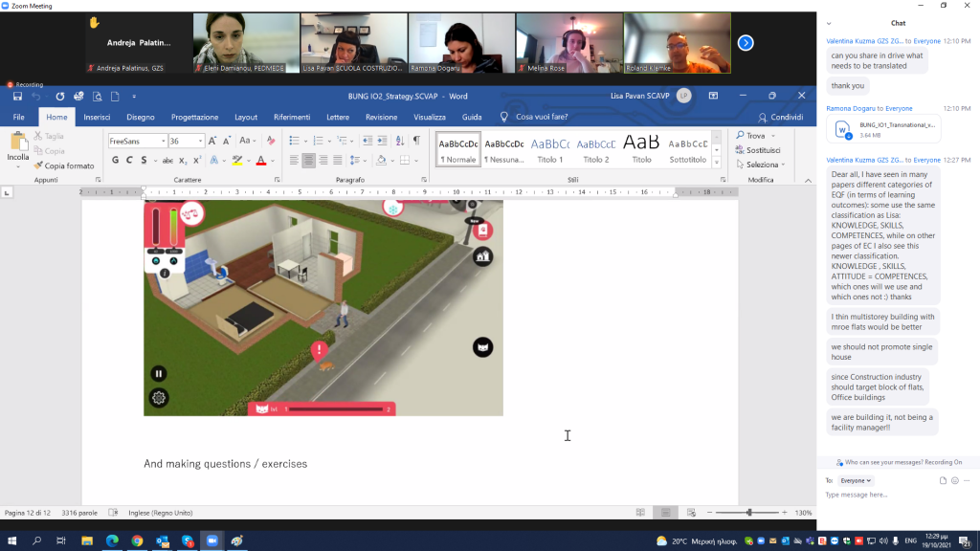Click the Save icon in Word's quick access toolbar
This screenshot has width=980, height=551.
[17, 96]
